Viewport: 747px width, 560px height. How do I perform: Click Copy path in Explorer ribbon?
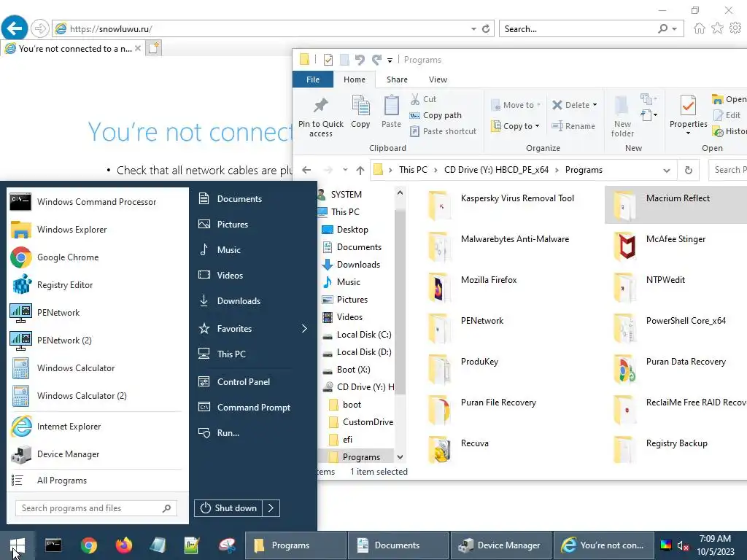[x=436, y=115]
